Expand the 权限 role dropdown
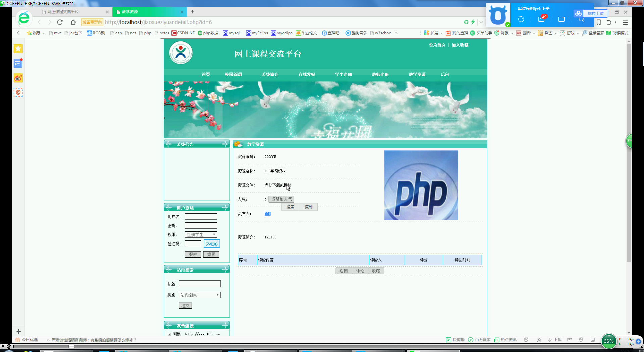Screen dimensions: 644x352 (x=201, y=235)
